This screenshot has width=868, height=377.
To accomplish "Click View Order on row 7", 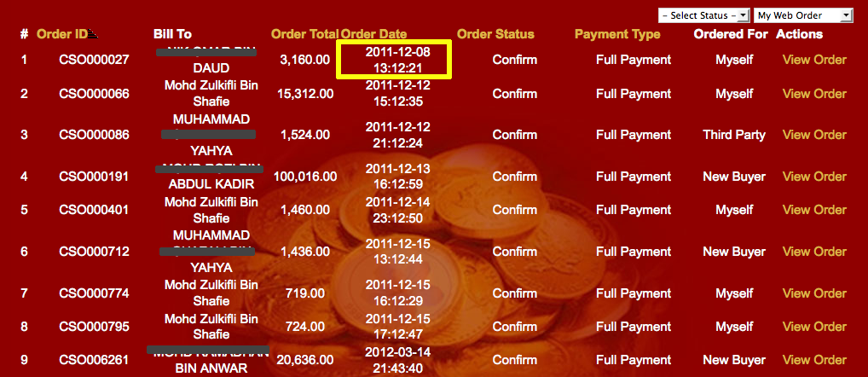I will tap(814, 293).
